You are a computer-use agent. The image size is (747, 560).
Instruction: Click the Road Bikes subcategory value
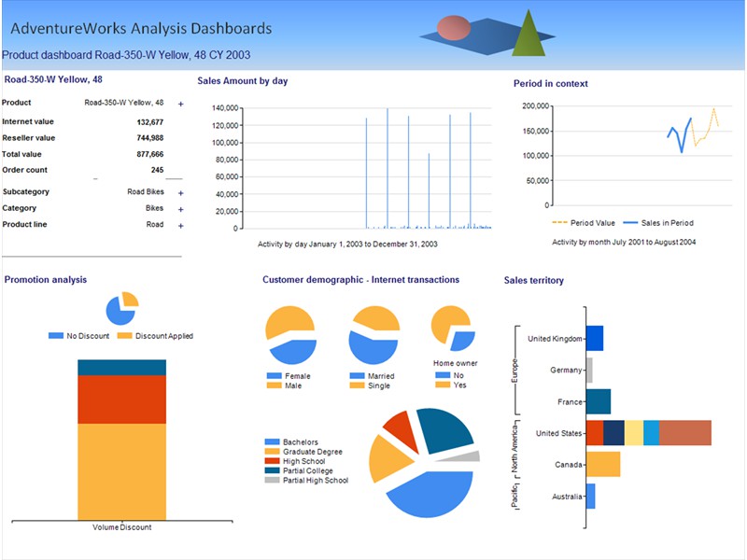(146, 191)
